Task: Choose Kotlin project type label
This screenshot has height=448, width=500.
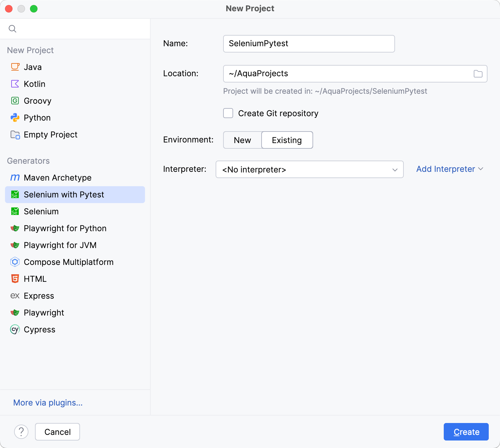Action: point(35,84)
